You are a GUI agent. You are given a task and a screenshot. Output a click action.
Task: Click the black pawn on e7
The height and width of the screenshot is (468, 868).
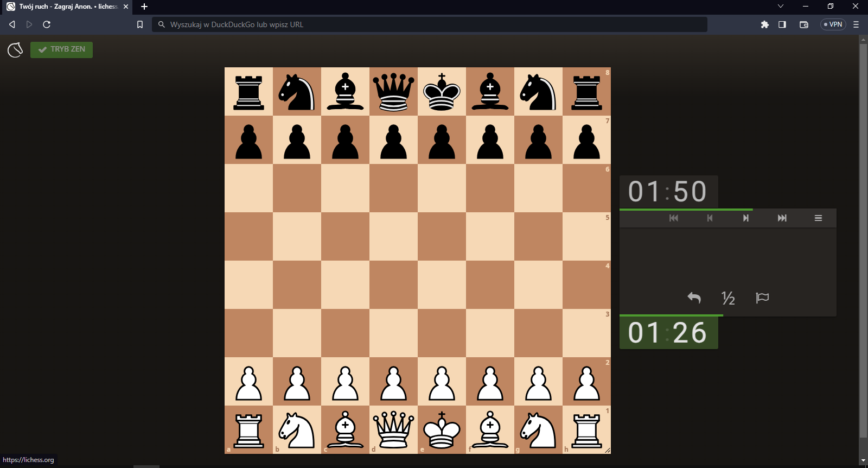pyautogui.click(x=442, y=140)
